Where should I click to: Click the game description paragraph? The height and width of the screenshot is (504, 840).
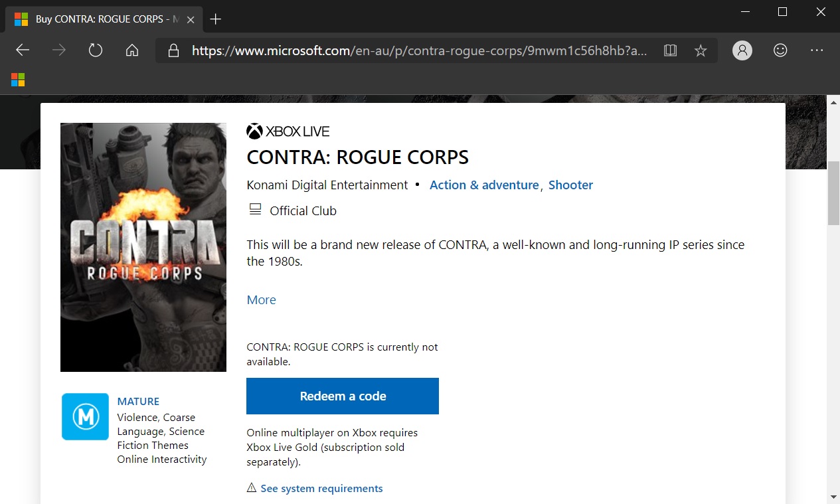click(495, 253)
